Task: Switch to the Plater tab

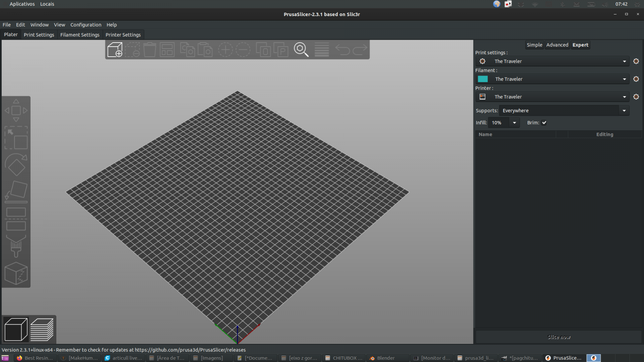Action: (11, 35)
